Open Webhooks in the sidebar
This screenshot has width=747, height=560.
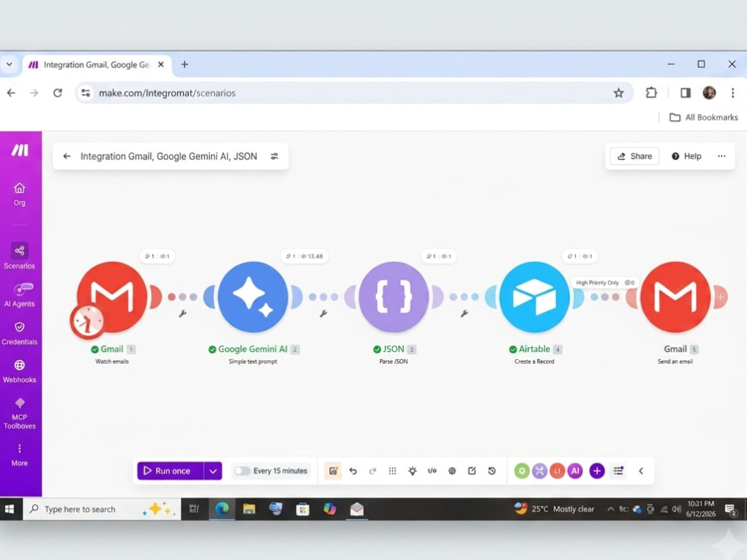[19, 371]
